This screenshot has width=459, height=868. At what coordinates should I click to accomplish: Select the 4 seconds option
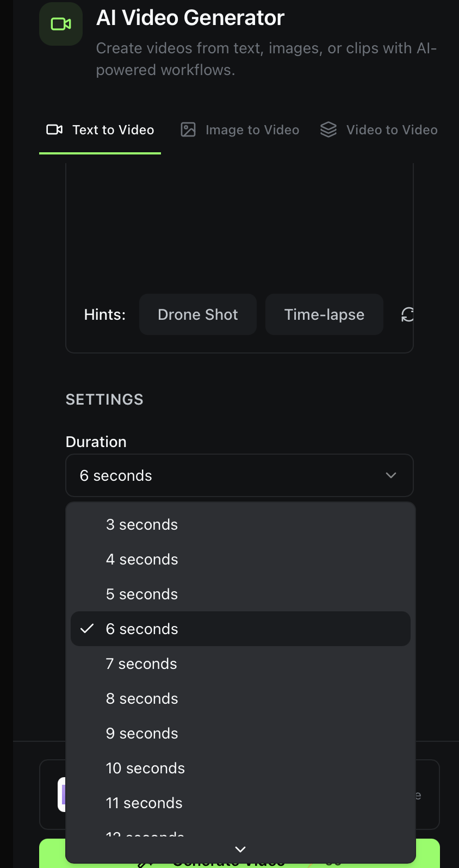[x=142, y=559]
